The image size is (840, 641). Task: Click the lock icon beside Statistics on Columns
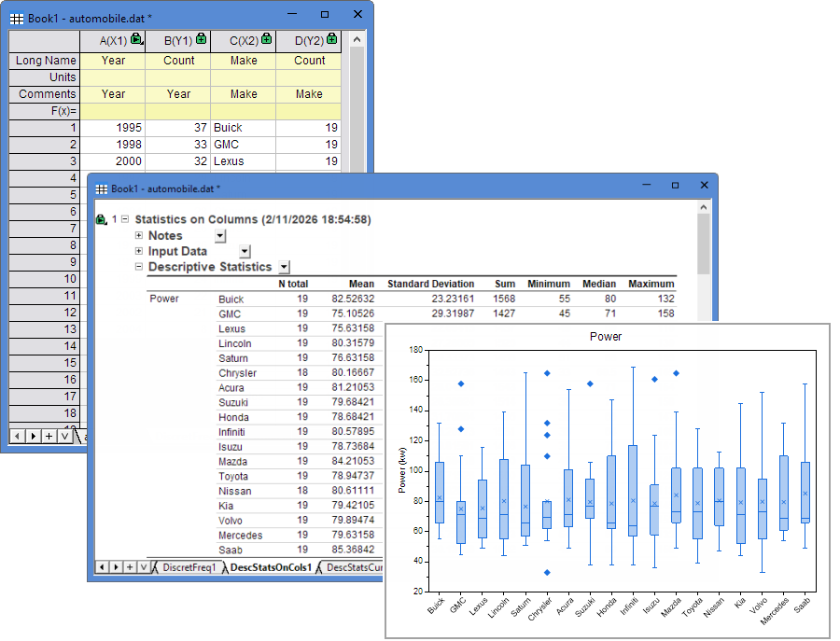101,219
